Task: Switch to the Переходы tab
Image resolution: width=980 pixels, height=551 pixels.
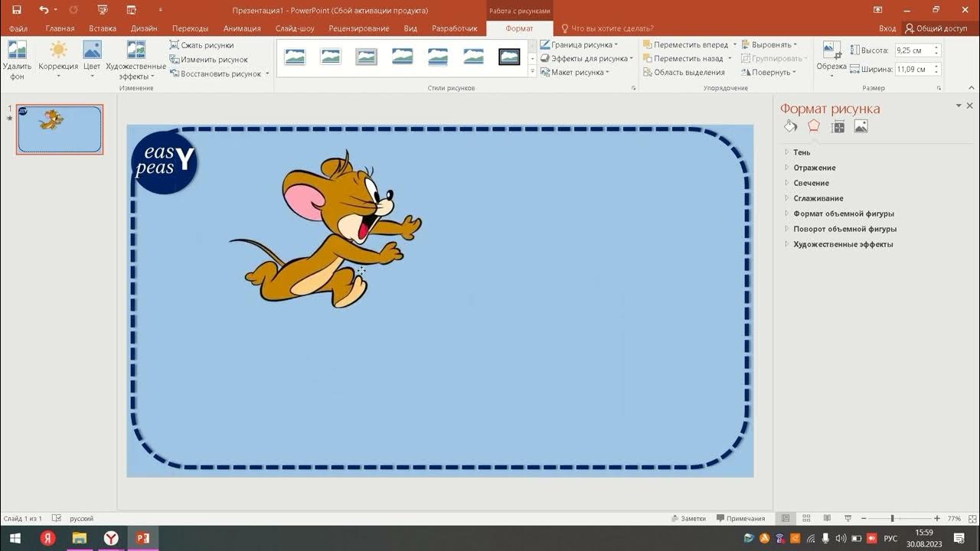Action: 190,28
